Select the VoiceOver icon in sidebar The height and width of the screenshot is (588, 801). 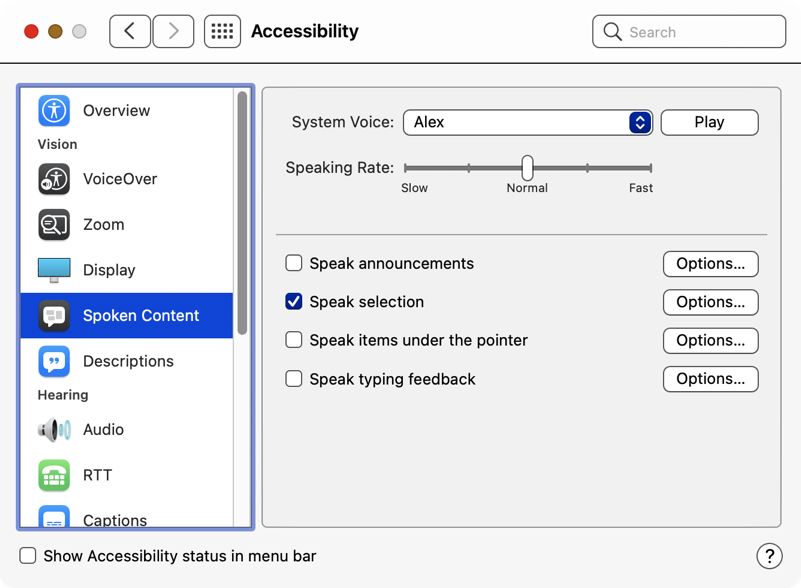point(54,179)
